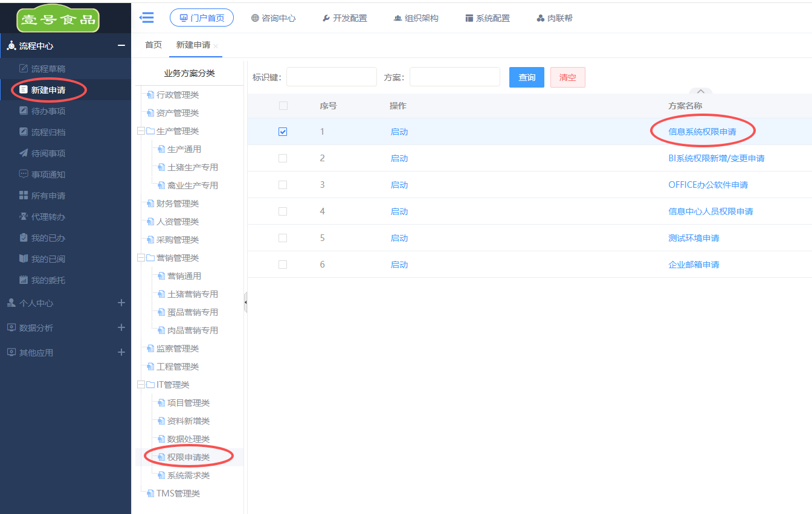Image resolution: width=812 pixels, height=514 pixels.
Task: Toggle the select-all checkbox in table header
Action: pos(283,106)
